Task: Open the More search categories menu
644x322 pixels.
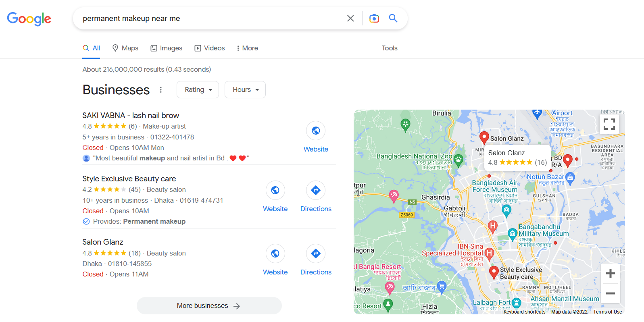Action: (247, 48)
